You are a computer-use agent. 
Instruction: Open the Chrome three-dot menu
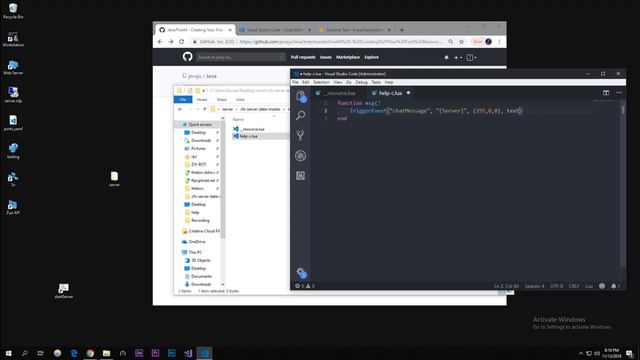click(499, 42)
